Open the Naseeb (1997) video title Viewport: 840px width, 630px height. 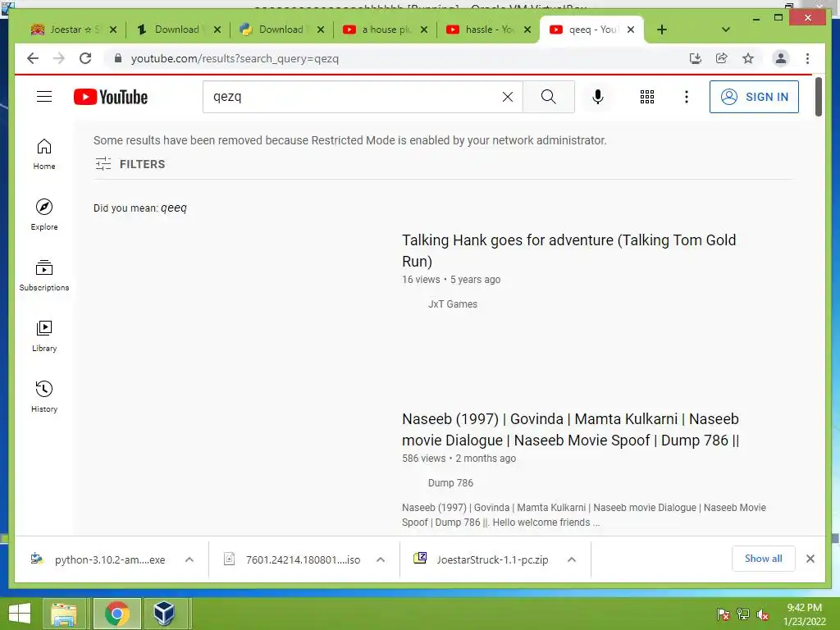pos(571,429)
